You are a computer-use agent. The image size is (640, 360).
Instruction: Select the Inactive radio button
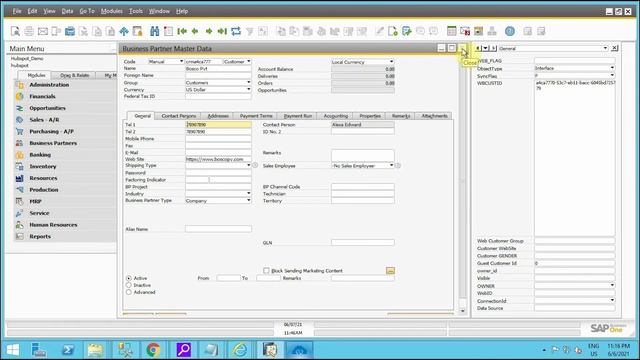pyautogui.click(x=129, y=285)
